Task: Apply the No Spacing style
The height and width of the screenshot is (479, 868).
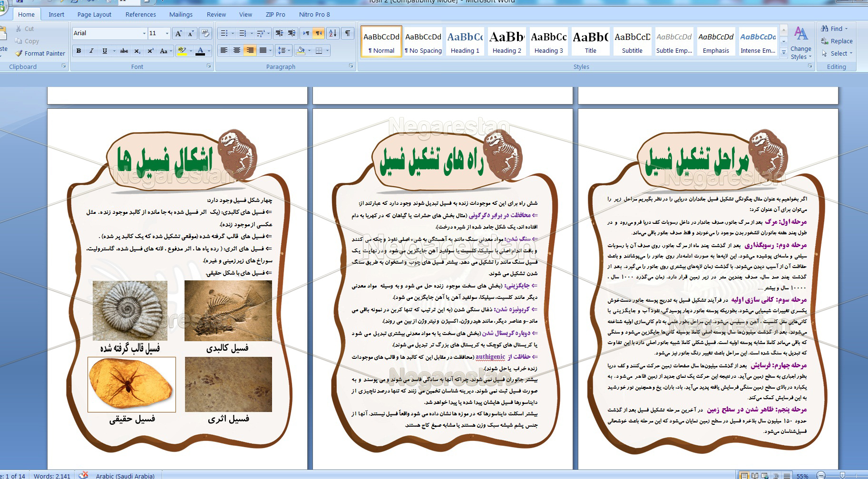Action: pos(423,42)
